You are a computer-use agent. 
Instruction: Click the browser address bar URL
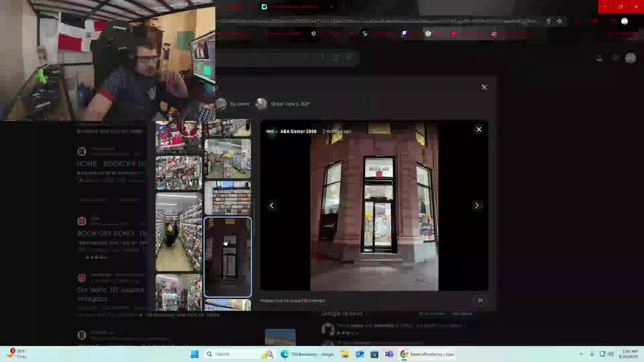377,21
